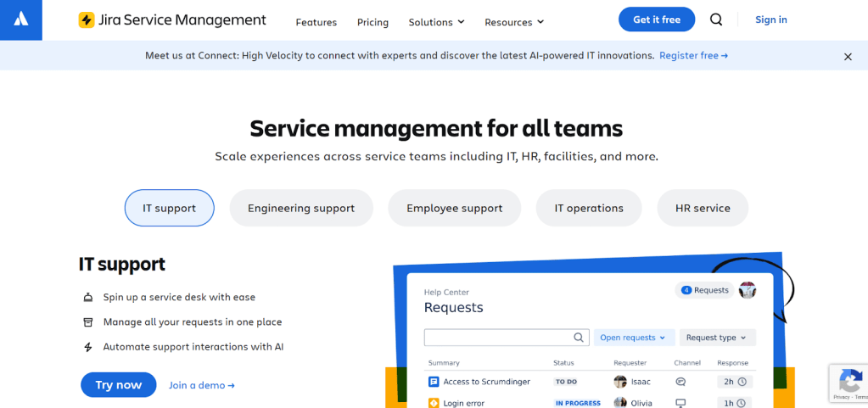Expand the Solutions dropdown menu

point(436,22)
